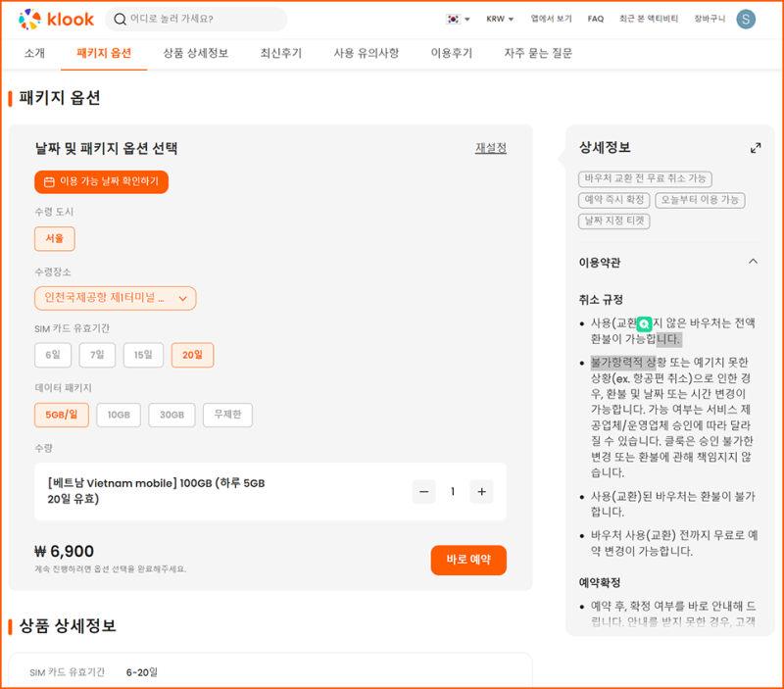Viewport: 784px width, 689px height.
Task: Open the 수령장소 인천국제공항 dropdown
Action: [115, 298]
